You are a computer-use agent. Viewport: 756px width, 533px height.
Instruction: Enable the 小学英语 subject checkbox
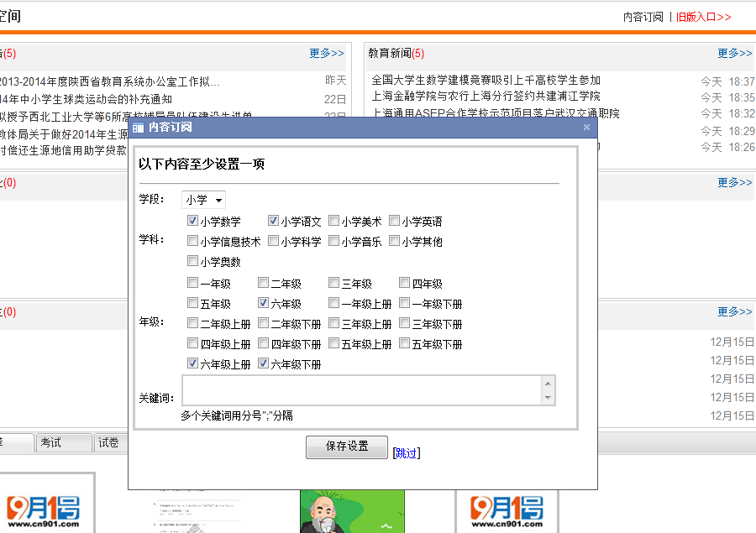coord(394,222)
